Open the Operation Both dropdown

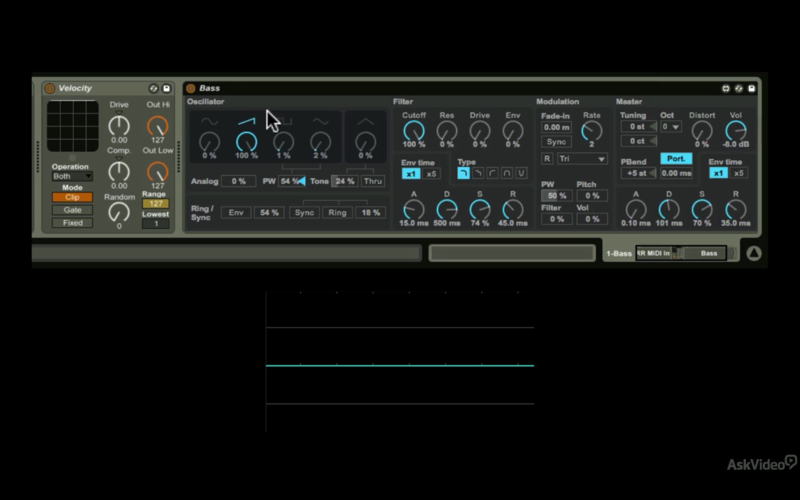click(x=72, y=176)
